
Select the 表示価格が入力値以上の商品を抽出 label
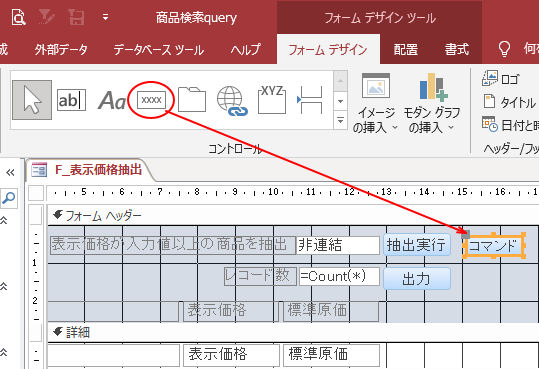[173, 245]
